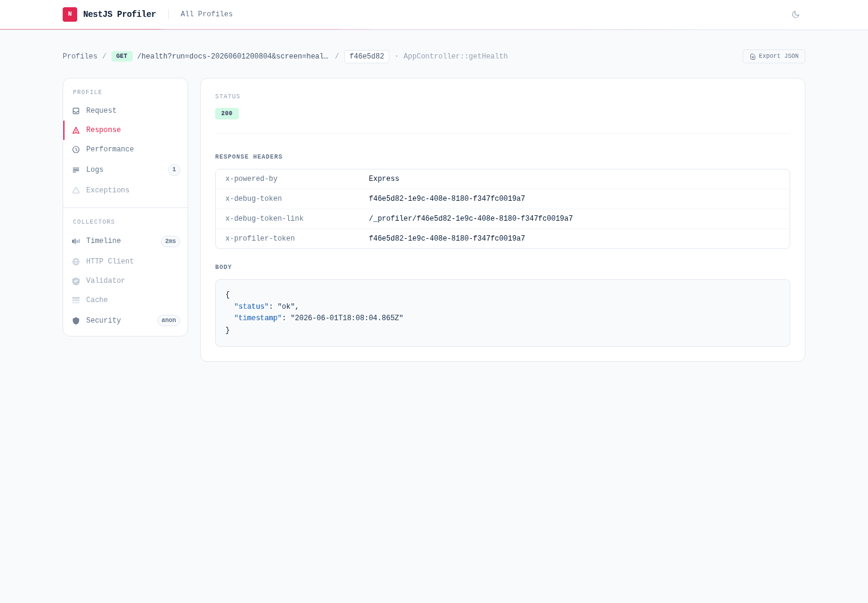Click the timestamp value 2026-06-01T18:08:04.865Z
Screen dimensions: 868x603
(347, 318)
